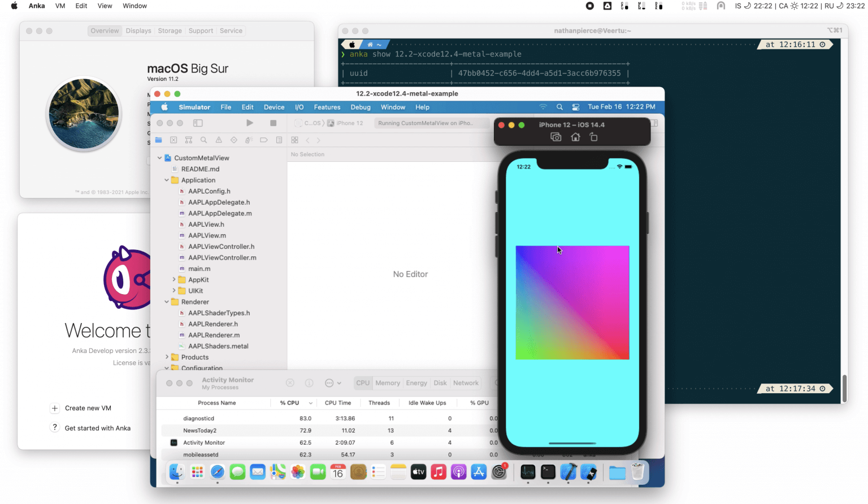Run the project with Xcode play button
The image size is (868, 504).
(250, 123)
